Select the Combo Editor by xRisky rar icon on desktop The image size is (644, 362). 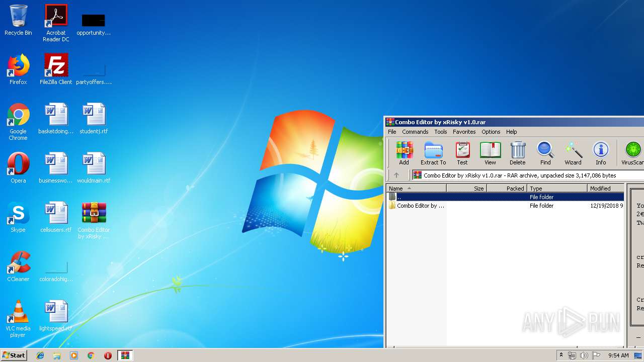[94, 221]
